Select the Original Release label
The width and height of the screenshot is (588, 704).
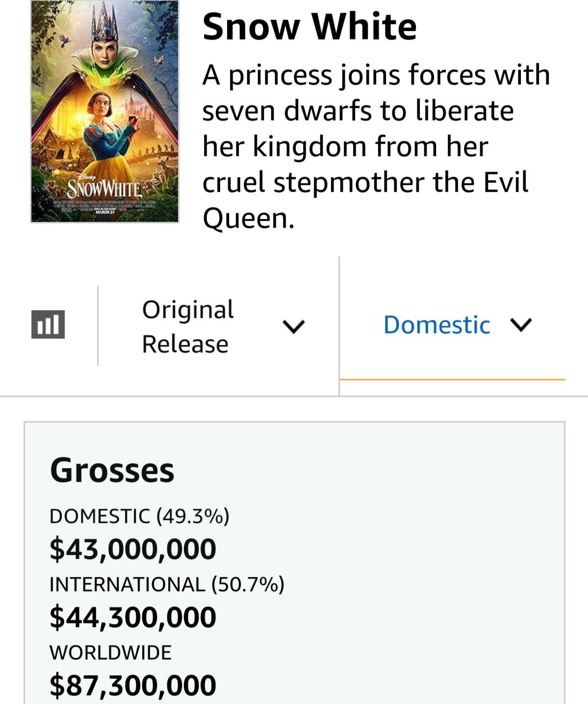[187, 327]
